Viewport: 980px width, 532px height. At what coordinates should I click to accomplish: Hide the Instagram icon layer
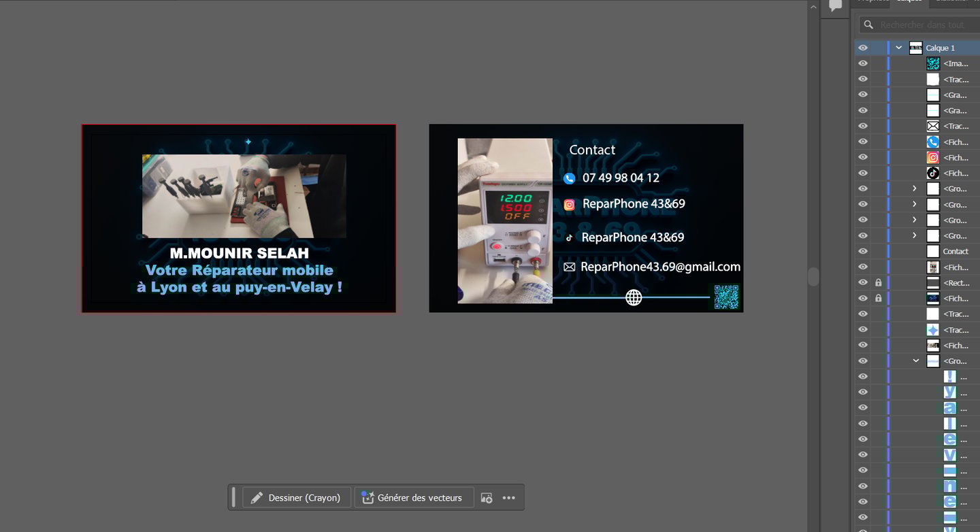[863, 157]
